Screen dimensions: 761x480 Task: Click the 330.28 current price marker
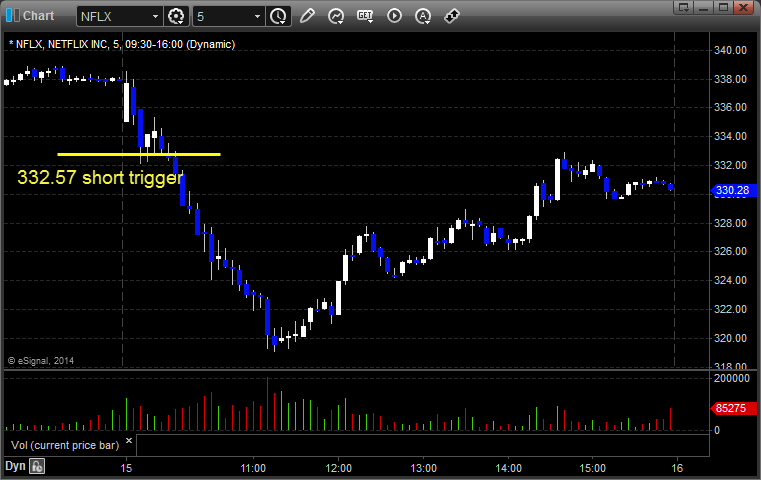(734, 190)
